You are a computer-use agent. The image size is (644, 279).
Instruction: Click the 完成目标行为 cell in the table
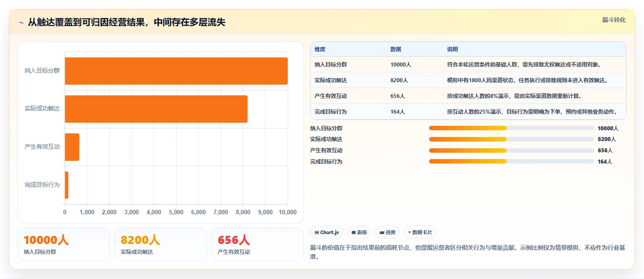point(331,112)
